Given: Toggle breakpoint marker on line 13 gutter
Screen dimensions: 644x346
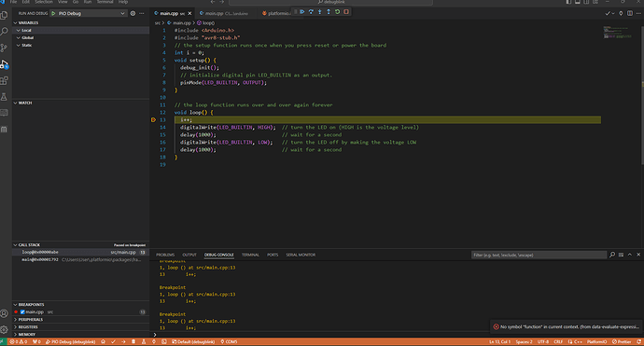Looking at the screenshot, I should pos(153,120).
